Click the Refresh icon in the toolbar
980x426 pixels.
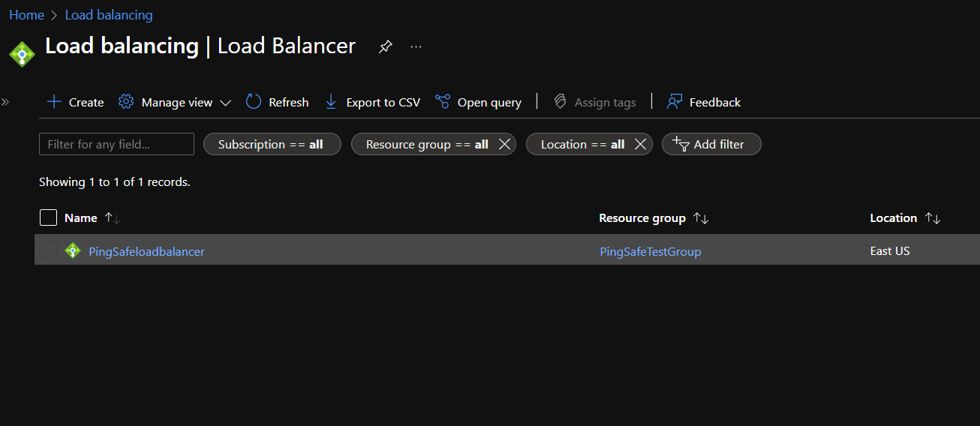coord(254,102)
